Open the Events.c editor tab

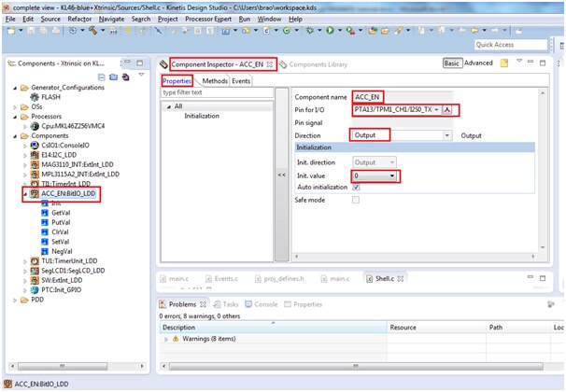(x=221, y=279)
